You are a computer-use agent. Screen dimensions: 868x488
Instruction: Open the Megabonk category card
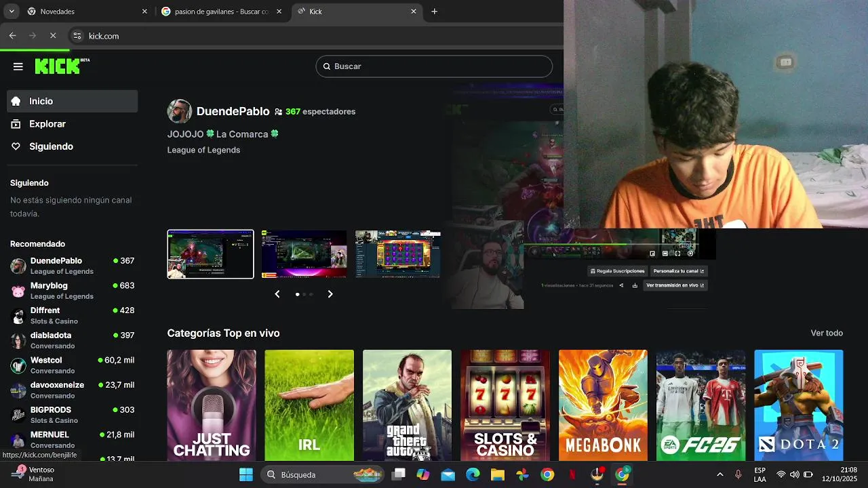pos(603,405)
